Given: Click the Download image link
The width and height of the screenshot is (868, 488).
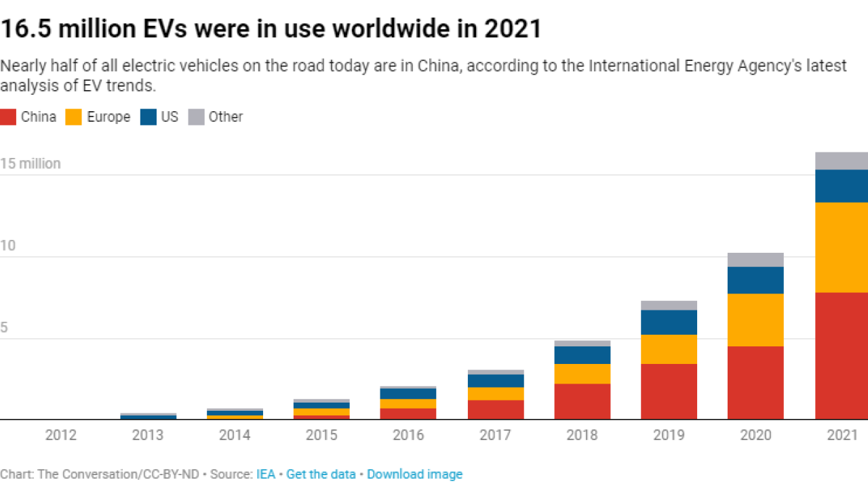Looking at the screenshot, I should pos(414,474).
